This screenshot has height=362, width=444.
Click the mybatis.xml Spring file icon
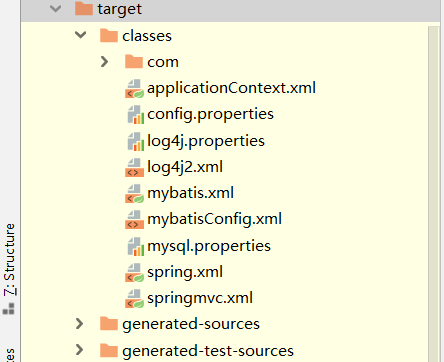(x=134, y=194)
